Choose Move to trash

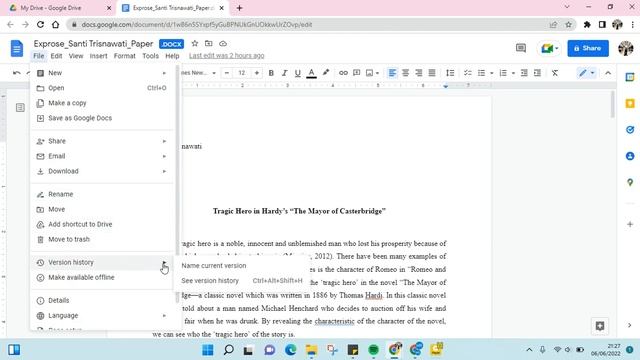[102, 239]
